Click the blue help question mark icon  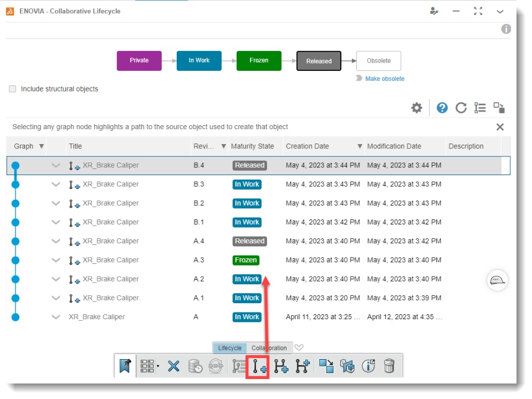442,108
